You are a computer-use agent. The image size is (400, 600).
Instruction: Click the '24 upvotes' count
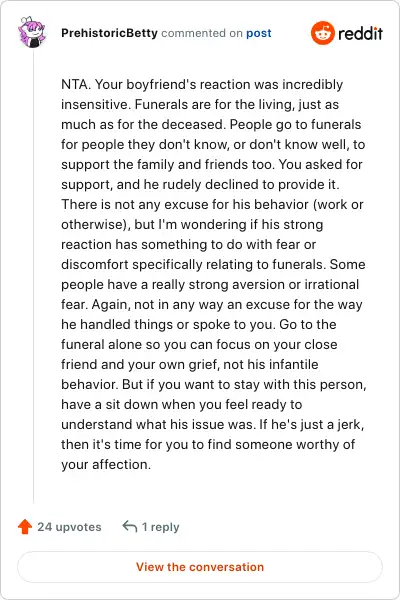(69, 527)
